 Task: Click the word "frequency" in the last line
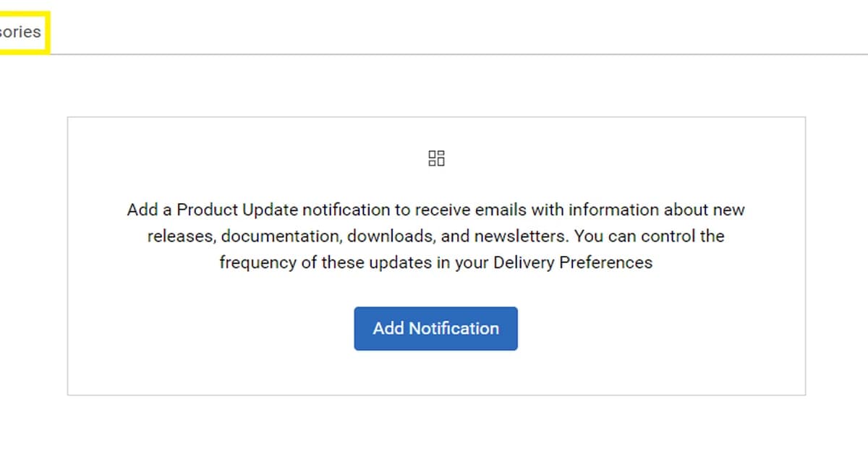258,262
